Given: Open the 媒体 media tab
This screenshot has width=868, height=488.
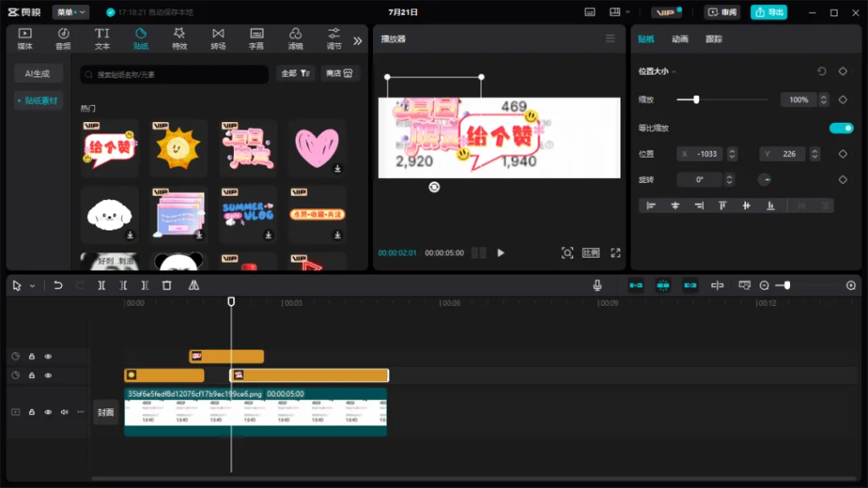Looking at the screenshot, I should coord(25,39).
